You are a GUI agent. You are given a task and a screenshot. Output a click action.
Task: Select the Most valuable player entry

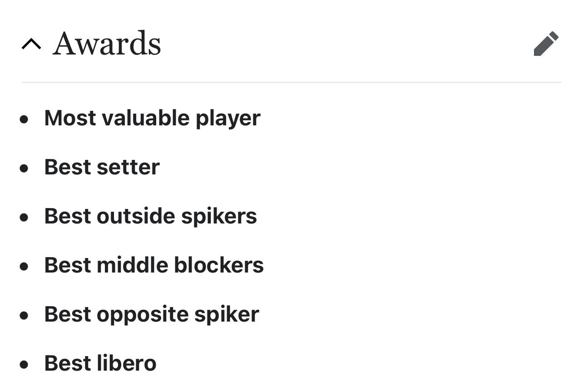pos(152,118)
